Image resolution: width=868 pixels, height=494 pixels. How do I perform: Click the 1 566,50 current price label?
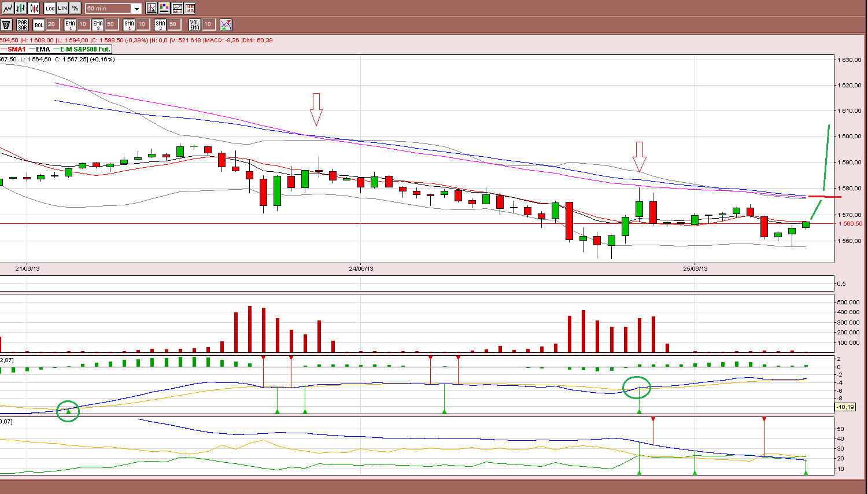coord(850,223)
